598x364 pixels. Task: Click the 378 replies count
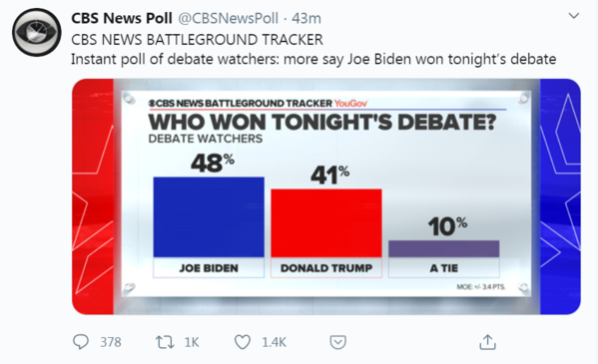click(x=111, y=342)
